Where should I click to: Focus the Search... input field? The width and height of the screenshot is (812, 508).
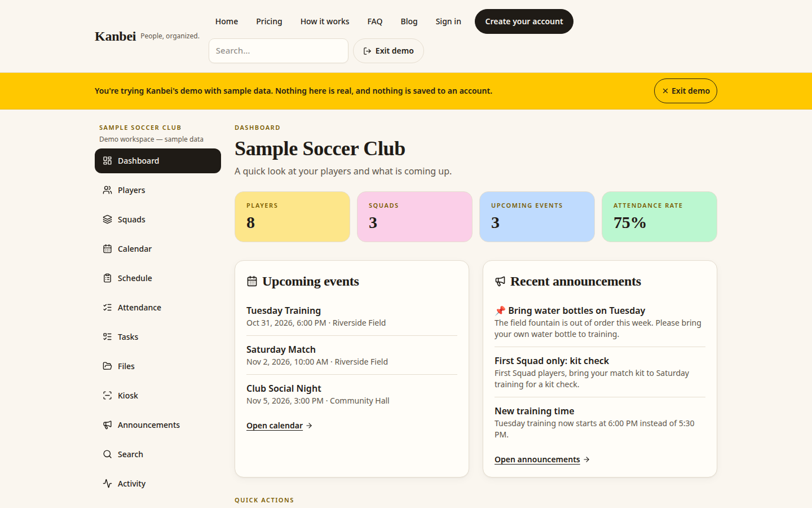[279, 51]
